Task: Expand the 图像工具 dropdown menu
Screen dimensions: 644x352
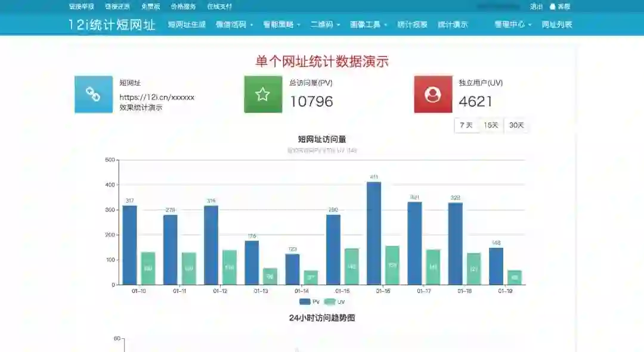Action: click(x=369, y=24)
